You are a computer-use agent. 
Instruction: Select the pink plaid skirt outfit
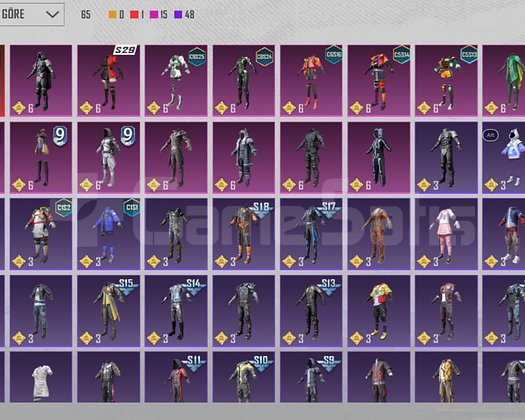[x=446, y=234]
